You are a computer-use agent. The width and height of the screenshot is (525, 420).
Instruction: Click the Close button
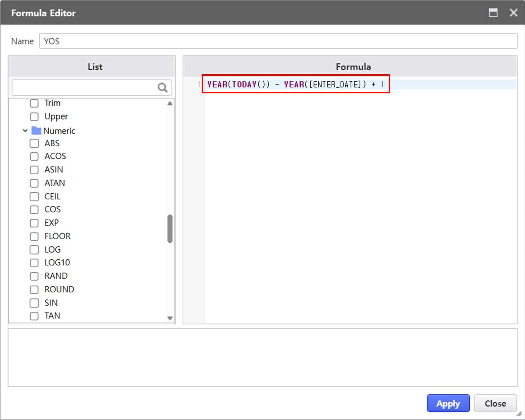click(495, 403)
